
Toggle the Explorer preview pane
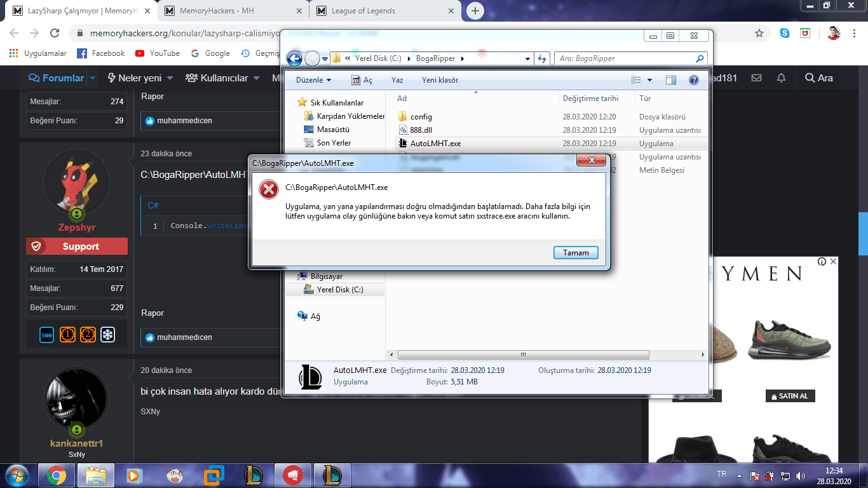pos(671,80)
